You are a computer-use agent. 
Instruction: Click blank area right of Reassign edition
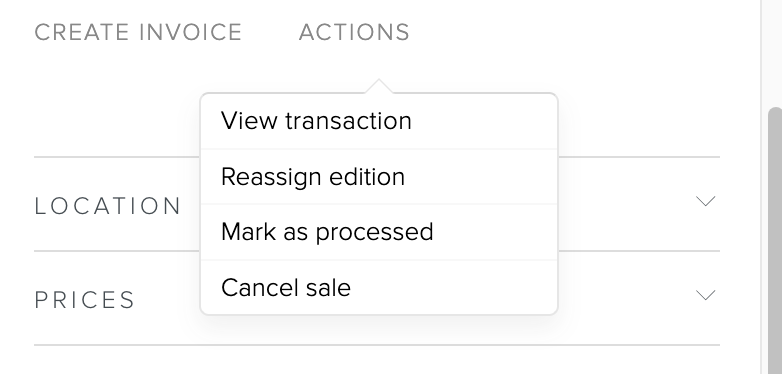[x=480, y=177]
